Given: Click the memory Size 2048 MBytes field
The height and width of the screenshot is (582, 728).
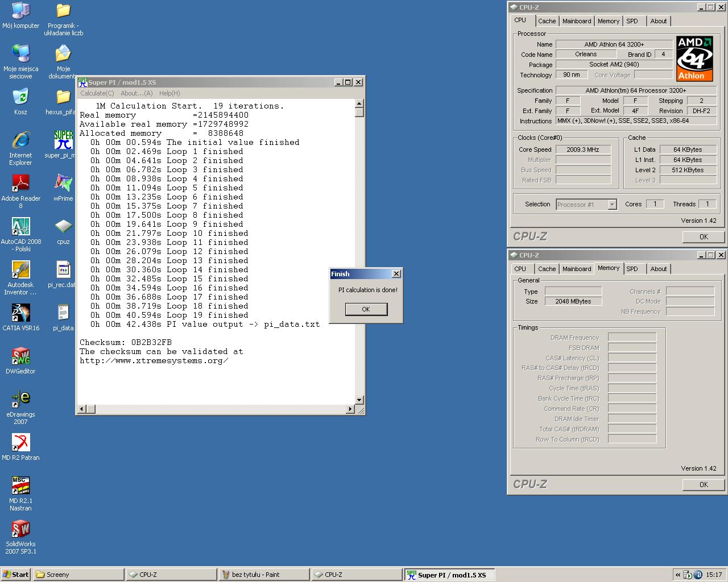Looking at the screenshot, I should [x=573, y=301].
